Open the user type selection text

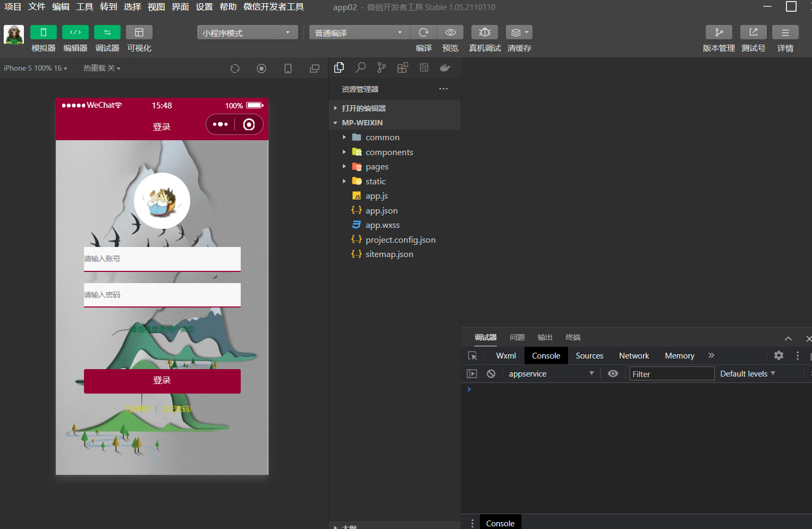click(x=162, y=329)
